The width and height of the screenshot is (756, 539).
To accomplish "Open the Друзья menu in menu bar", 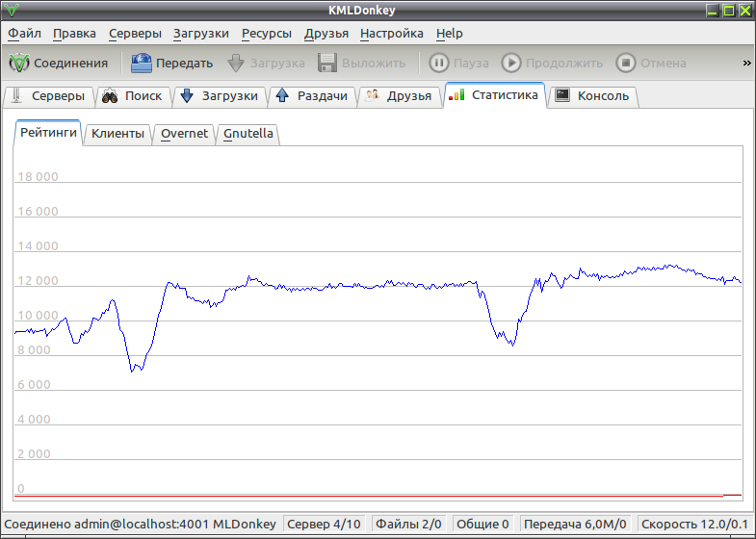I will pyautogui.click(x=326, y=34).
